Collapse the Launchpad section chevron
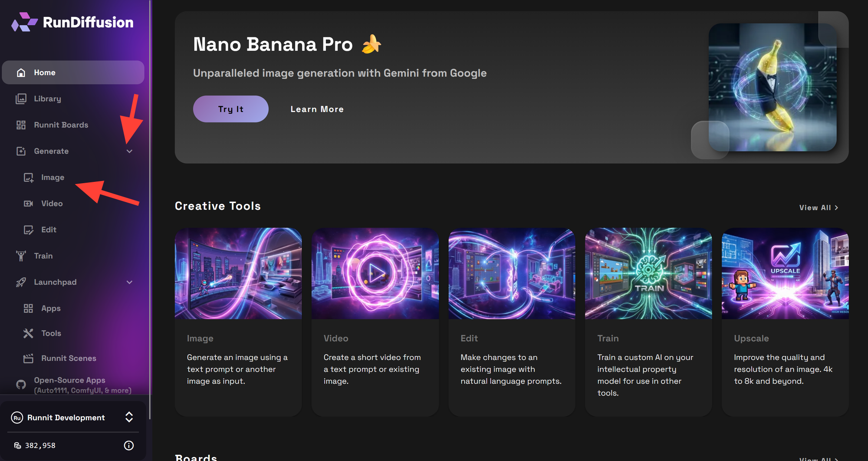Screen dimensions: 868x461 (129, 282)
